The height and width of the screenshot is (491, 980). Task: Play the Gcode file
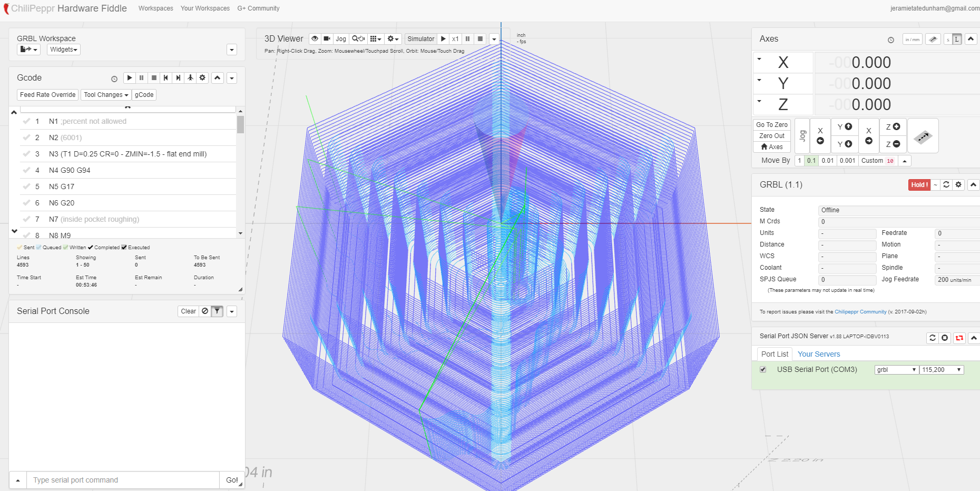(x=130, y=78)
